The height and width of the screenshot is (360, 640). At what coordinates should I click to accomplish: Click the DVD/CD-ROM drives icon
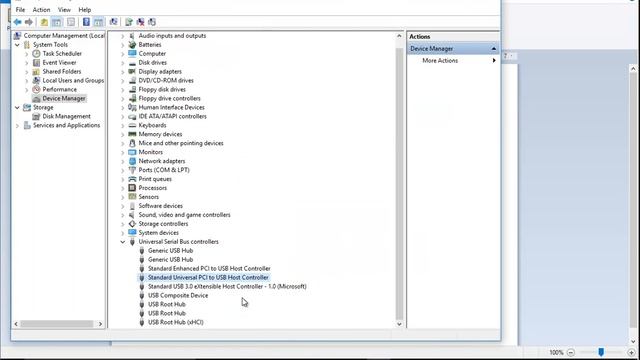click(x=132, y=80)
